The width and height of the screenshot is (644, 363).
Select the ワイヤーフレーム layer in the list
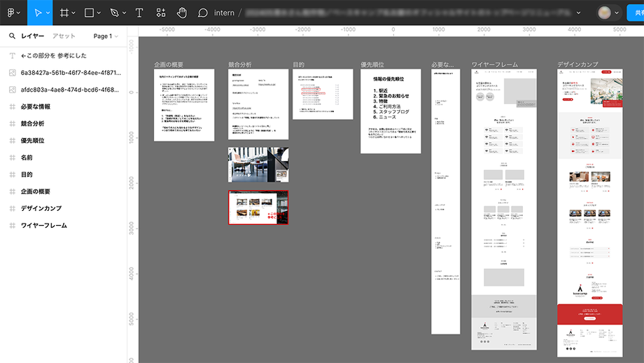(44, 225)
